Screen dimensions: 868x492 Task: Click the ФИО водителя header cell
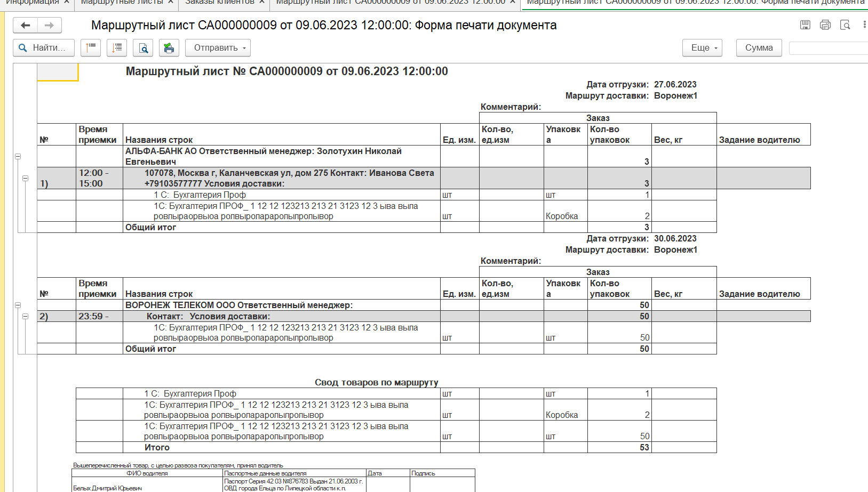tap(147, 473)
